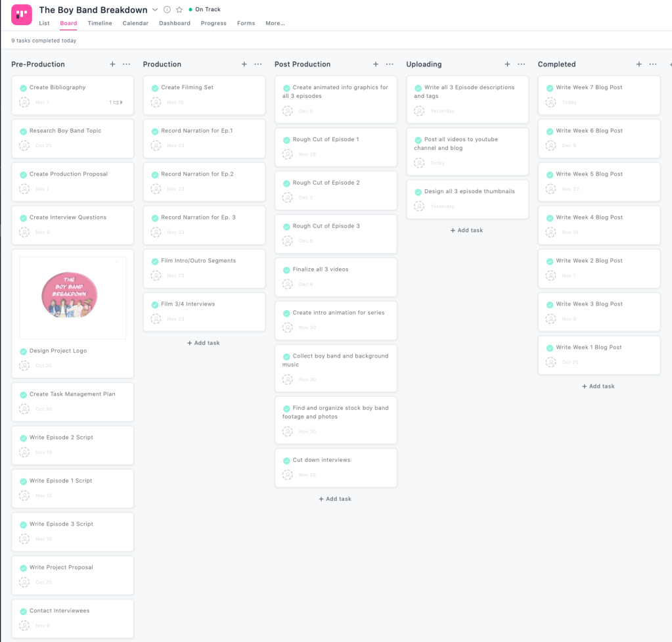672x642 pixels.
Task: Toggle checkmark on Write Week 7 Blog Post
Action: [550, 88]
